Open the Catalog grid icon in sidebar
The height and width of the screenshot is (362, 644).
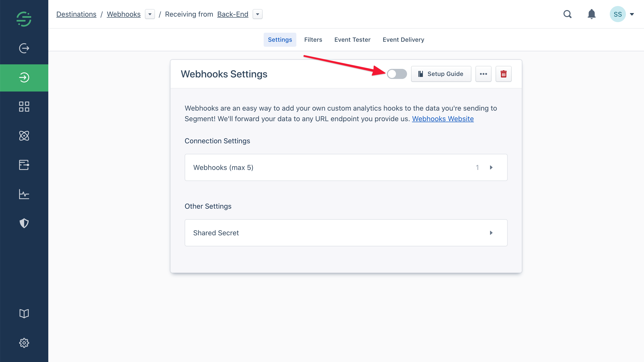[24, 107]
